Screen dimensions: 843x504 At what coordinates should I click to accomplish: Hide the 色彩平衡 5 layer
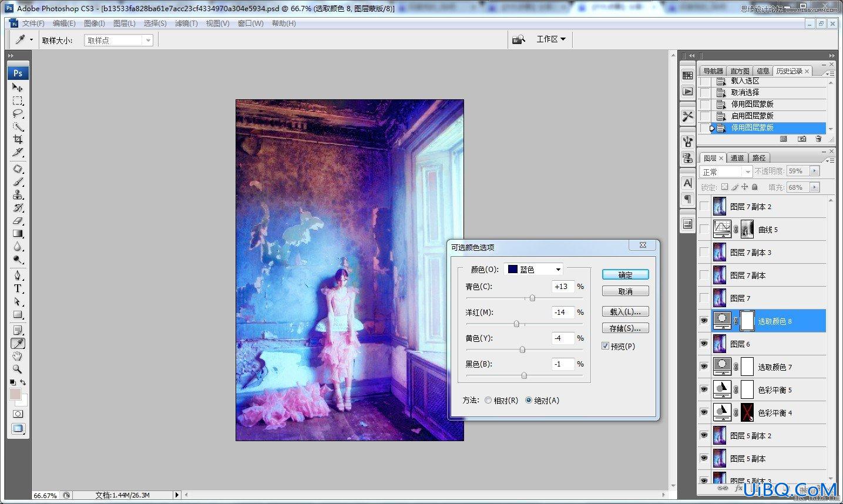tap(704, 390)
